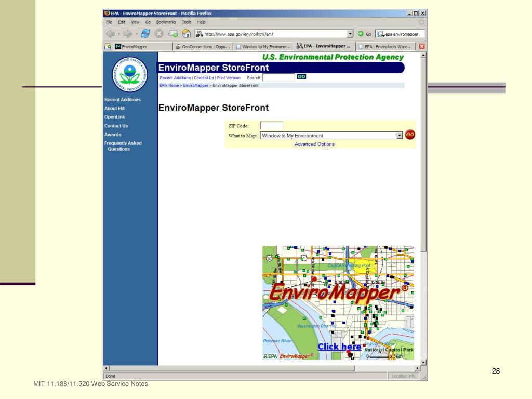Image resolution: width=532 pixels, height=399 pixels.
Task: Click the Location info status bar entry
Action: [x=403, y=376]
